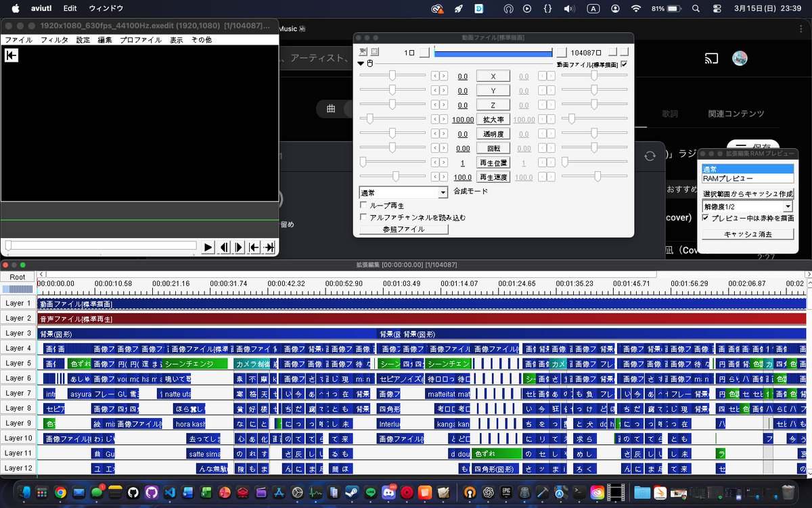Toggle visibility of Layer 1 in timeline
This screenshot has height=508, width=812.
tap(18, 303)
